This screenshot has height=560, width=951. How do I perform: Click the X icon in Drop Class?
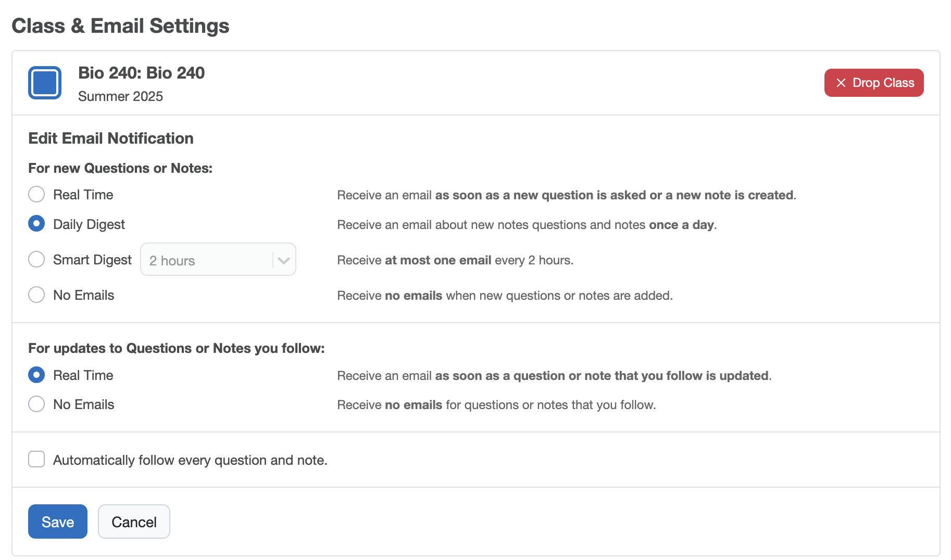pos(841,83)
